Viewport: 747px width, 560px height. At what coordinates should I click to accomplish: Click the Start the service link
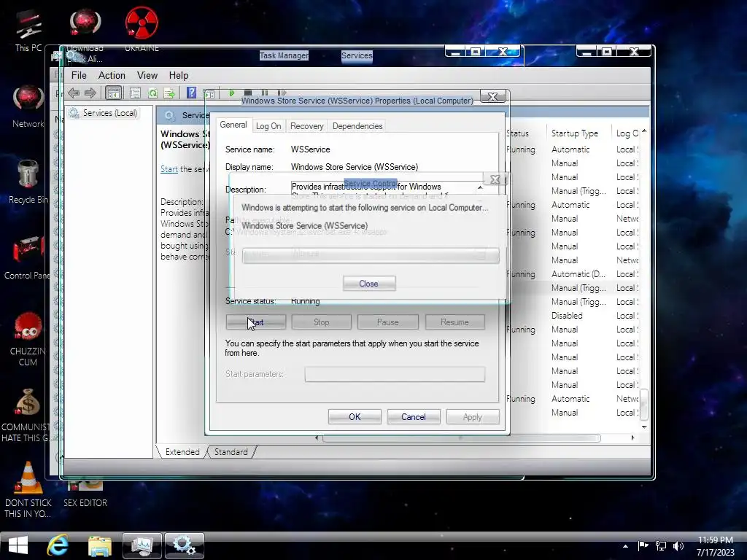coord(169,168)
